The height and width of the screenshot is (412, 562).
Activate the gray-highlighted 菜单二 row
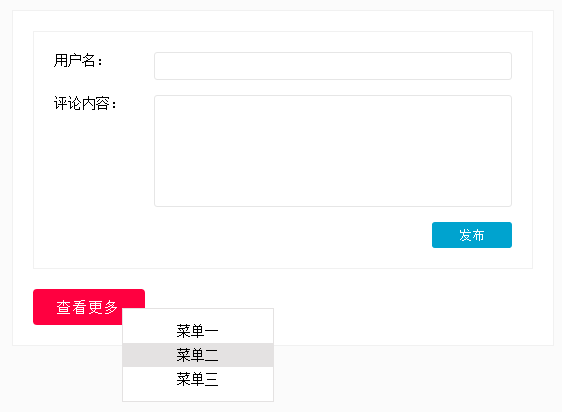pyautogui.click(x=198, y=355)
